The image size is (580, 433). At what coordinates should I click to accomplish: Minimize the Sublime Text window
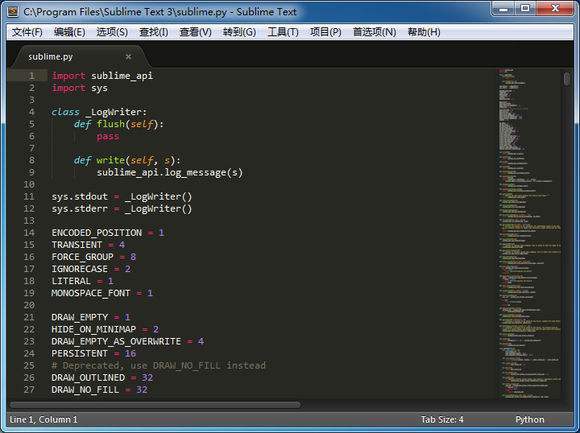coord(503,9)
